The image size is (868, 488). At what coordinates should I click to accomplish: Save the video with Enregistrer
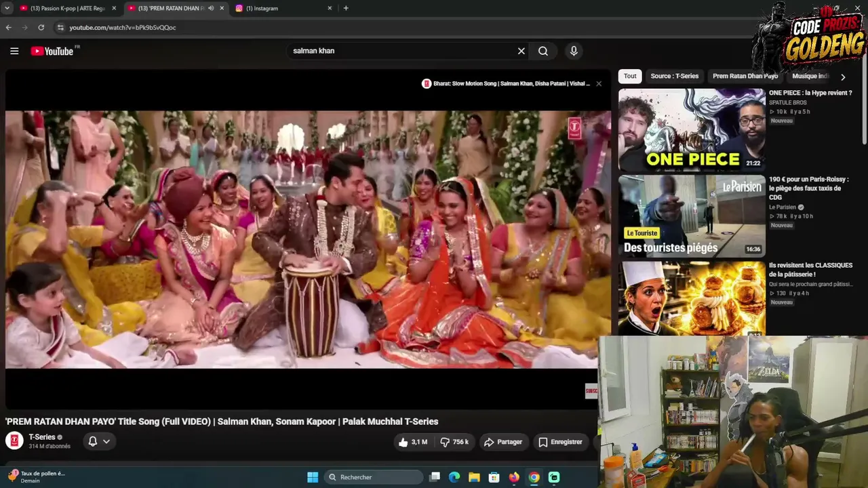(x=560, y=442)
